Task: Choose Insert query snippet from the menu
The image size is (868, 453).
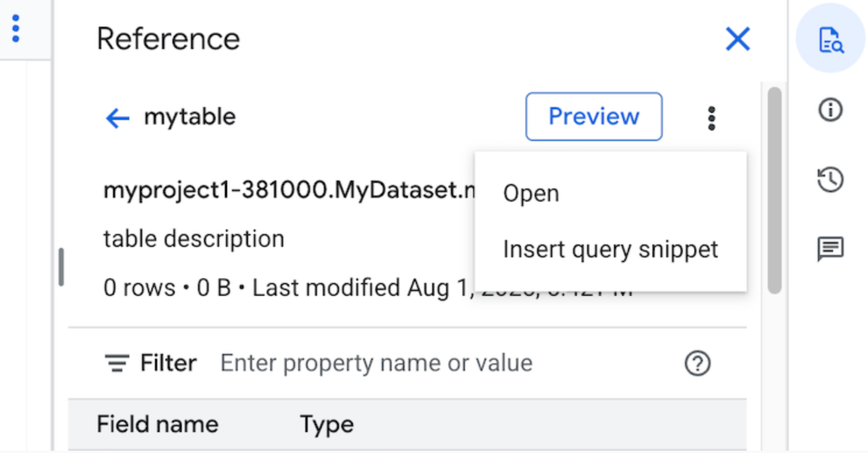Action: 611,249
